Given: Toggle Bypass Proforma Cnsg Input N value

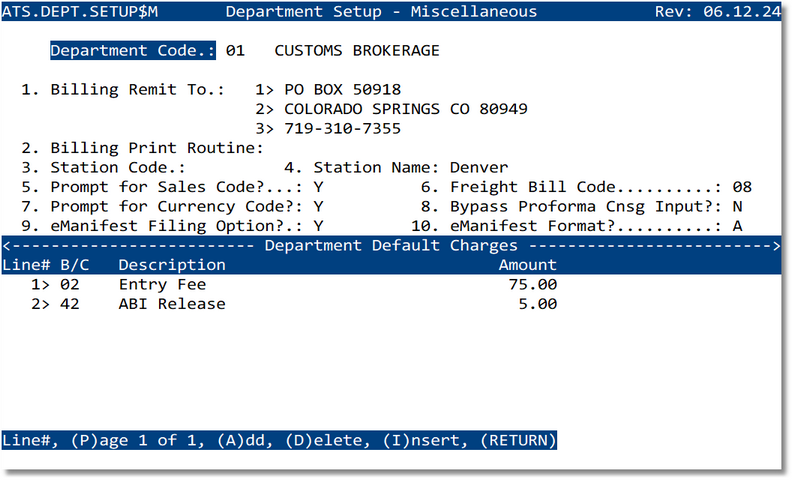Looking at the screenshot, I should [737, 206].
